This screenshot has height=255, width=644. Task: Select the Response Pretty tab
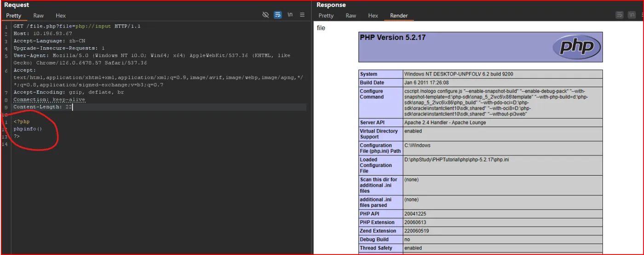(326, 16)
